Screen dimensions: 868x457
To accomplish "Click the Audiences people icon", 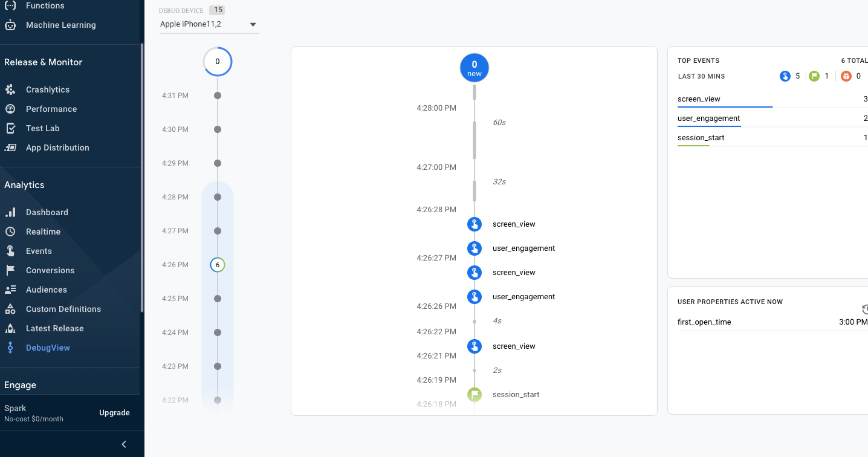I will pyautogui.click(x=10, y=290).
